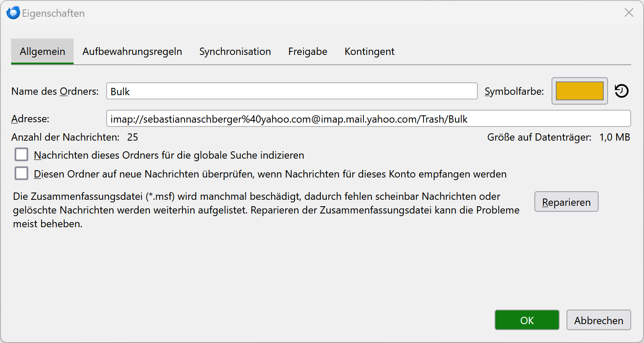Open the Aufbewahrungsregeln tab

click(x=132, y=51)
